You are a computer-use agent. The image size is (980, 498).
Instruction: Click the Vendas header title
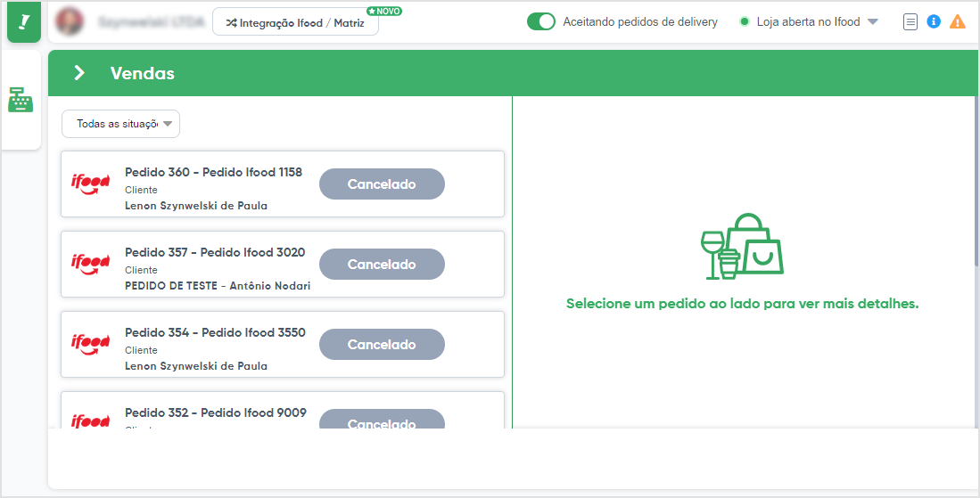pyautogui.click(x=143, y=73)
